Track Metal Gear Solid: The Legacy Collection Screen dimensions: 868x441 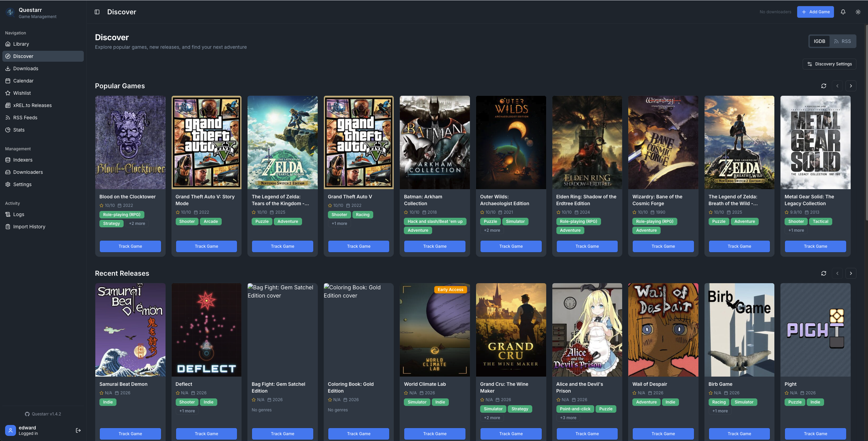tap(816, 246)
